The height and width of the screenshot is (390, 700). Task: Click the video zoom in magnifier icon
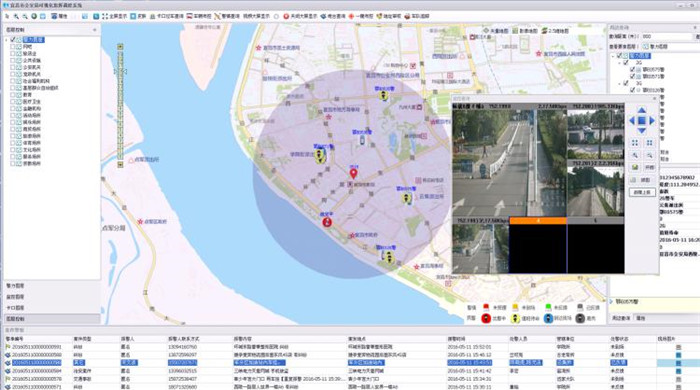pos(635,155)
